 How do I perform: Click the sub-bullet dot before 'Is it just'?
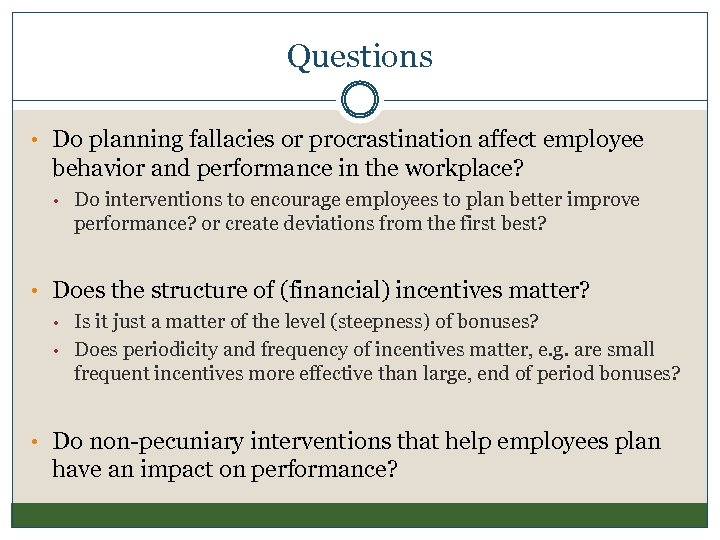click(x=61, y=322)
